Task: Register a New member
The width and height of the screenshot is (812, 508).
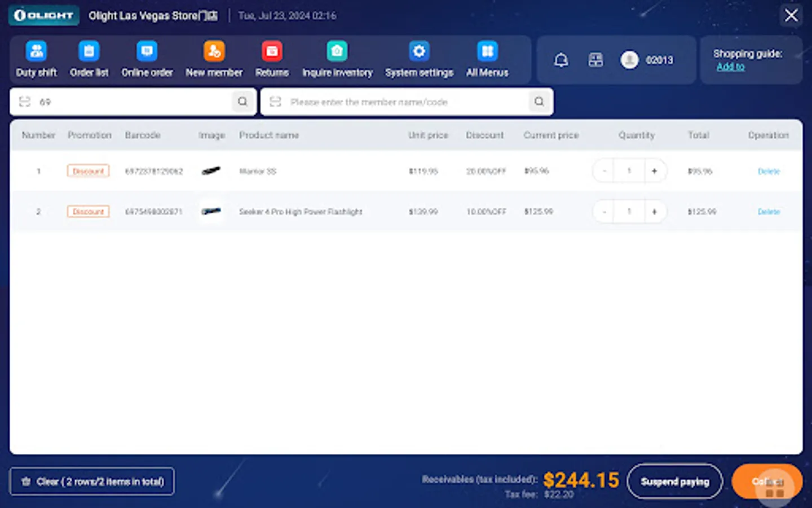Action: tap(214, 59)
